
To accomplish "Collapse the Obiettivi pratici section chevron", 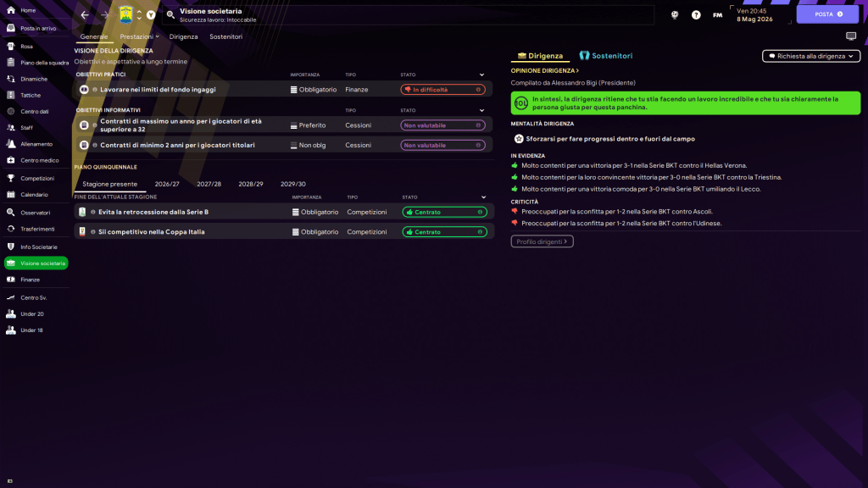I will [482, 75].
